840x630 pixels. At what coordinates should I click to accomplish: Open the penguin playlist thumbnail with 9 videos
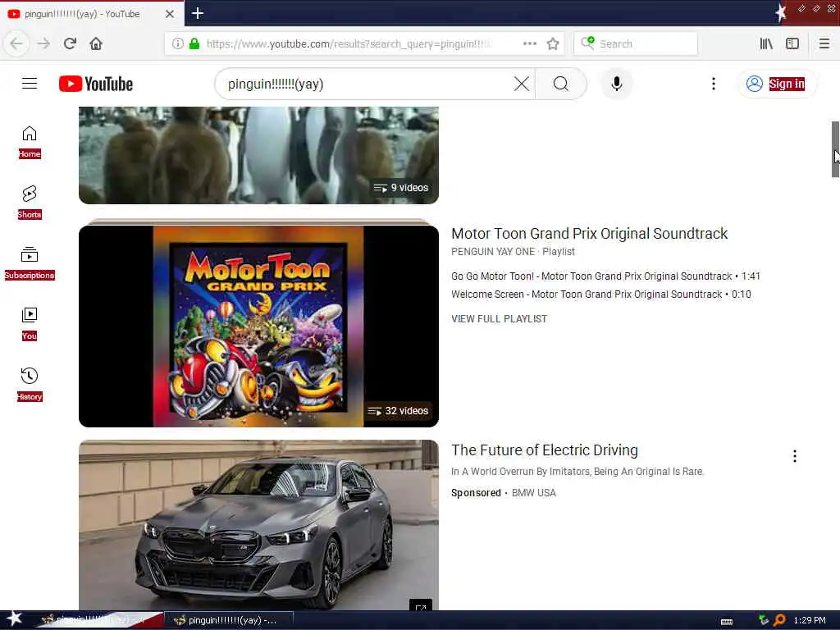click(258, 155)
